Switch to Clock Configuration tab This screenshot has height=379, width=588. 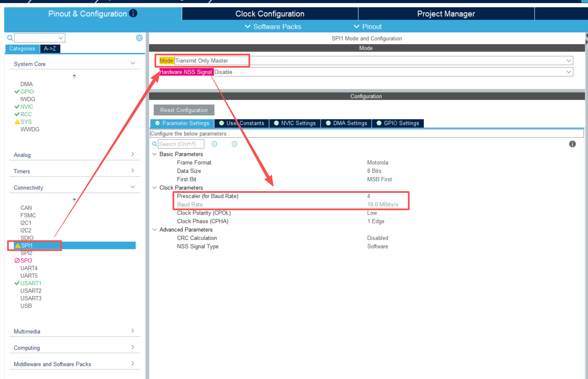pyautogui.click(x=270, y=14)
